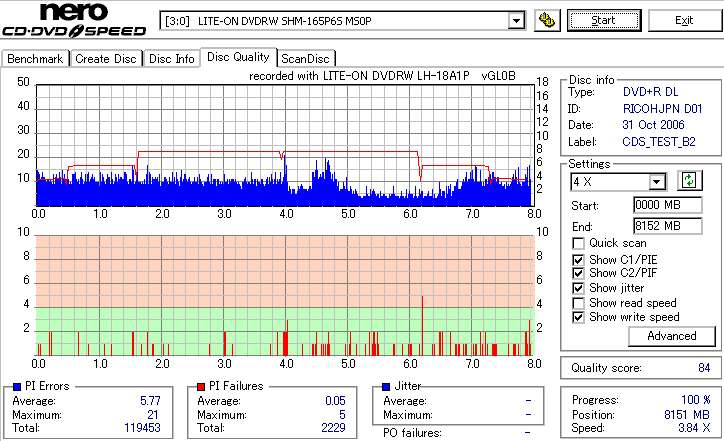Expand the drive selection dropdown arrow

pyautogui.click(x=516, y=21)
